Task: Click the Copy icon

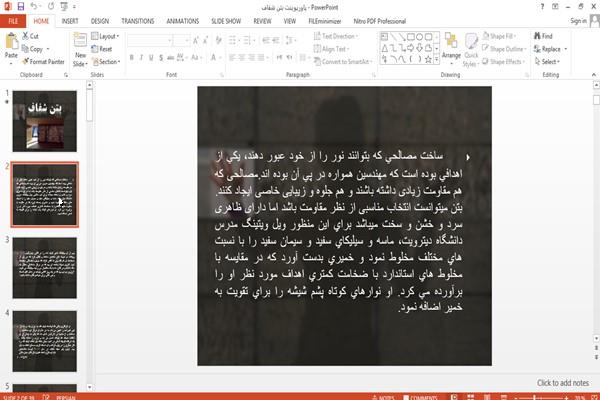Action: pyautogui.click(x=25, y=49)
